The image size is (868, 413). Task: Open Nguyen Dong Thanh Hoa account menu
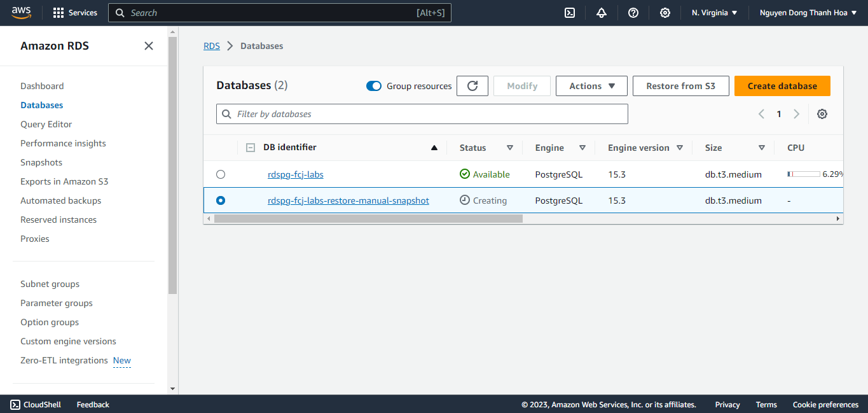(808, 13)
